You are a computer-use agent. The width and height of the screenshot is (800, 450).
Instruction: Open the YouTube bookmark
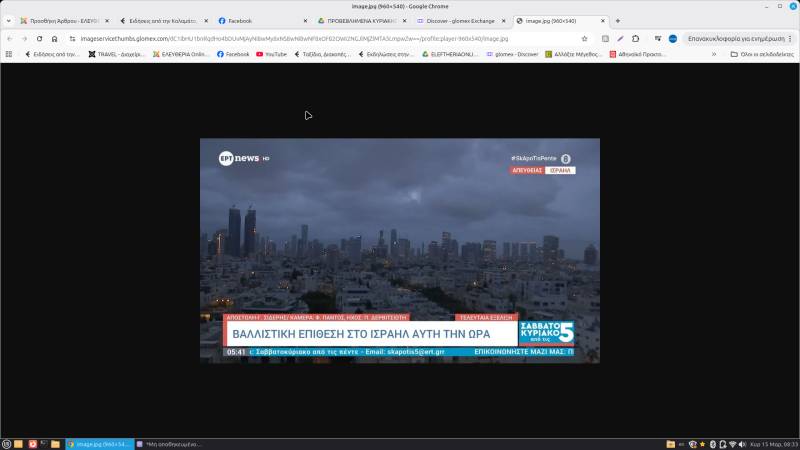coord(271,54)
